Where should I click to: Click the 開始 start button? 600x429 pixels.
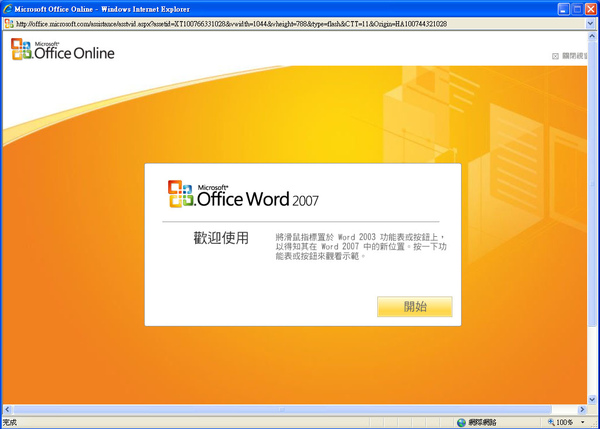(x=414, y=307)
